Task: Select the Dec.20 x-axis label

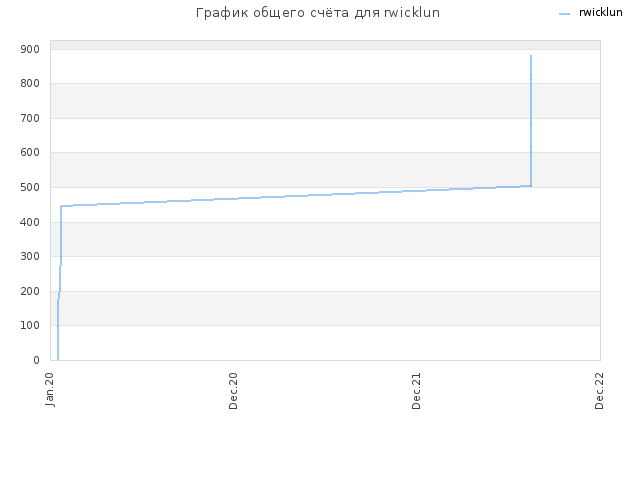Action: (x=233, y=391)
